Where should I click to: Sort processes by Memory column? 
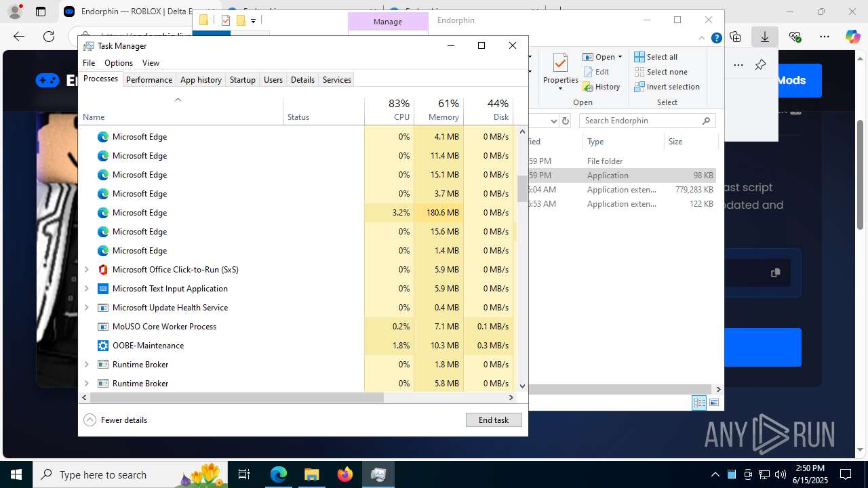[x=439, y=110]
